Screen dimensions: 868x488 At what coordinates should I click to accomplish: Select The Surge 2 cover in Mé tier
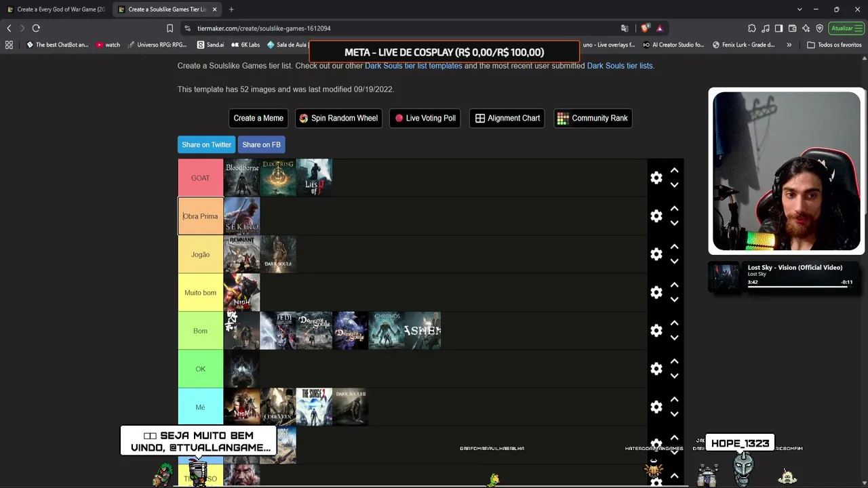[x=314, y=407]
